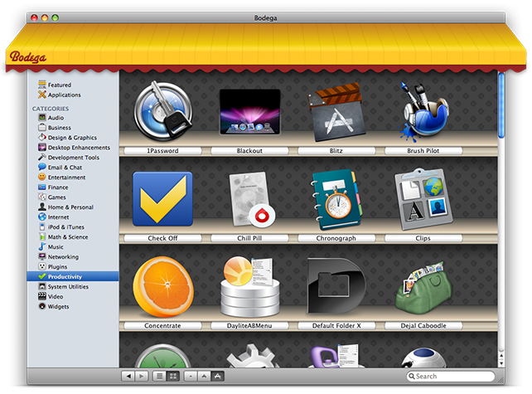Open the Chill Pill app icon
The height and width of the screenshot is (394, 532).
click(252, 199)
